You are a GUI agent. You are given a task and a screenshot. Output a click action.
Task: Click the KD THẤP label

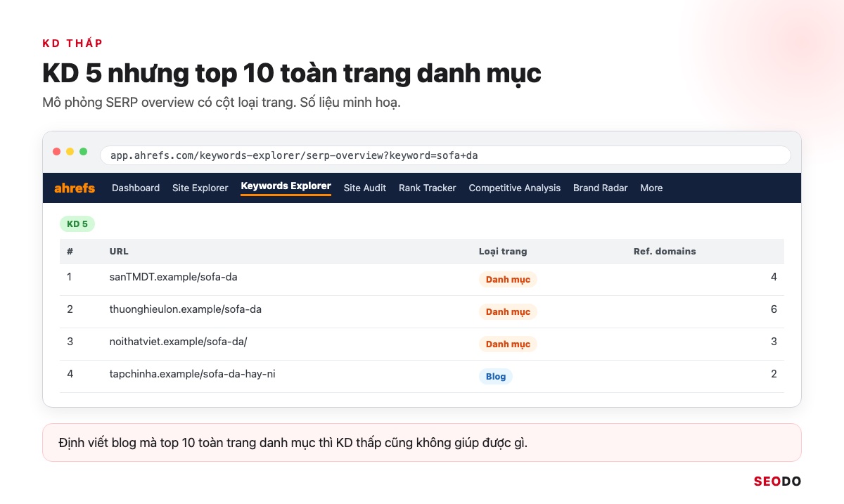(73, 43)
